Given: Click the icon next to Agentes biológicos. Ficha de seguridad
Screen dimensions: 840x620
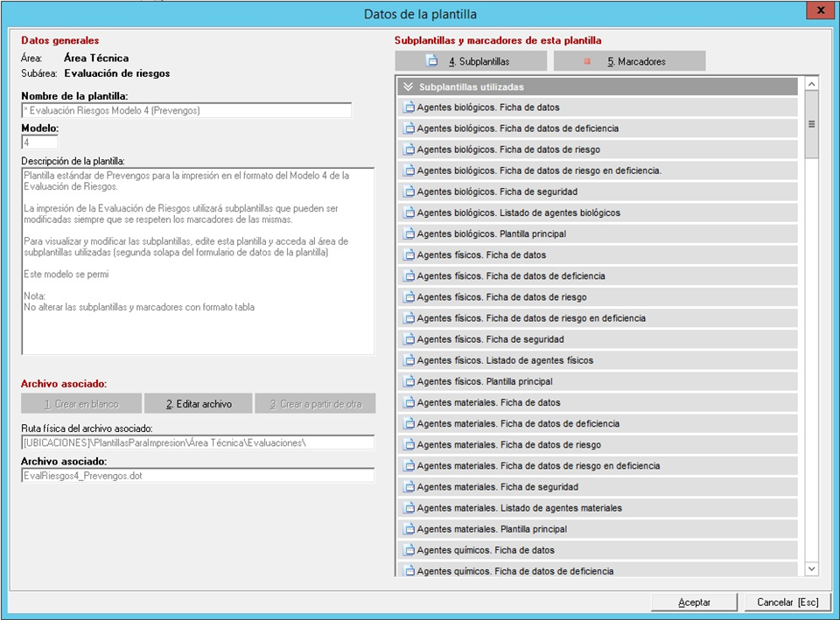Looking at the screenshot, I should pyautogui.click(x=408, y=192).
